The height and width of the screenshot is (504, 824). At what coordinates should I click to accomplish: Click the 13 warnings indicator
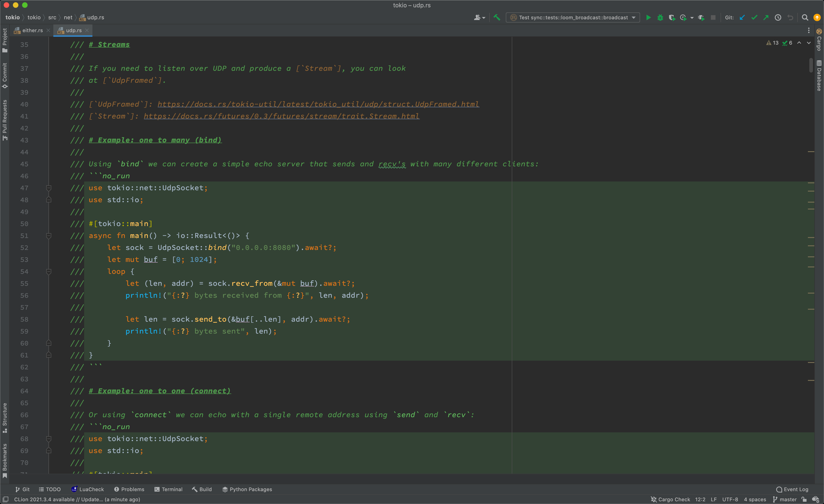pos(772,43)
